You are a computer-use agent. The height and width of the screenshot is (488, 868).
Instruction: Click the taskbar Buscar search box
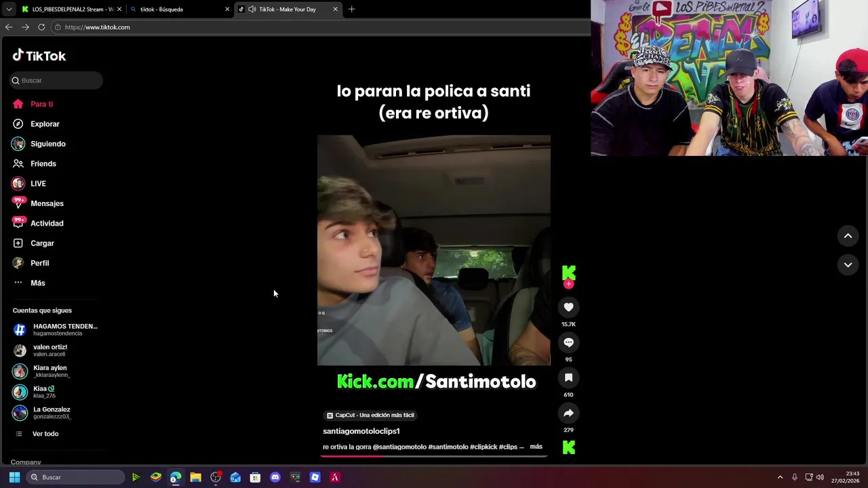[x=76, y=477]
